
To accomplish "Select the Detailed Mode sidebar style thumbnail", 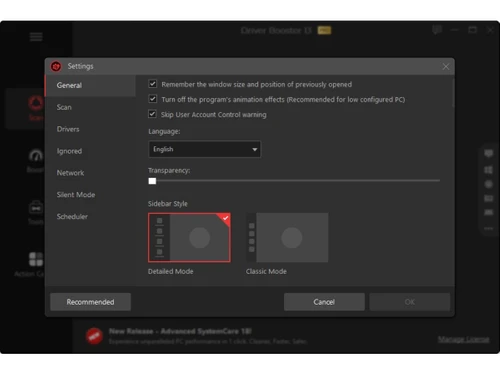I will coord(189,238).
